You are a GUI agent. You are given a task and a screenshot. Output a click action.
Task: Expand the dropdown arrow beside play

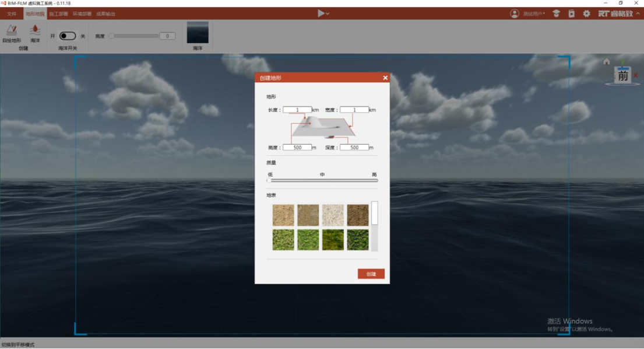tap(328, 14)
